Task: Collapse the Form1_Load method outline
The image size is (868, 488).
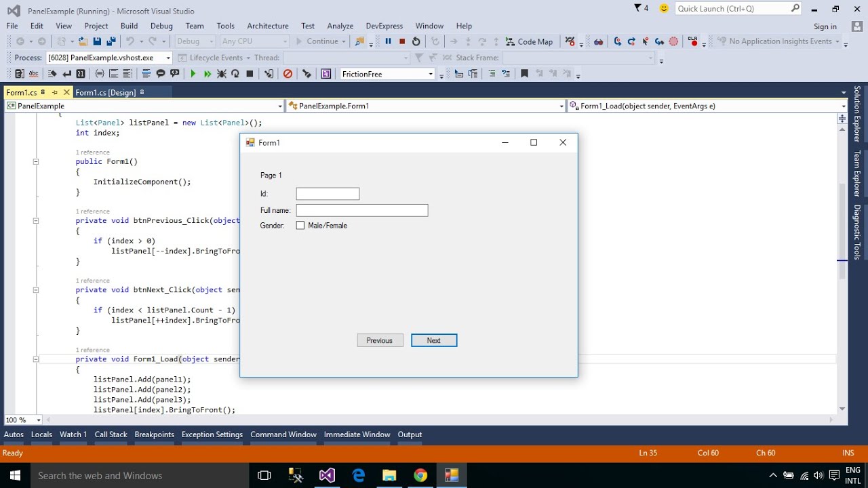Action: click(36, 359)
